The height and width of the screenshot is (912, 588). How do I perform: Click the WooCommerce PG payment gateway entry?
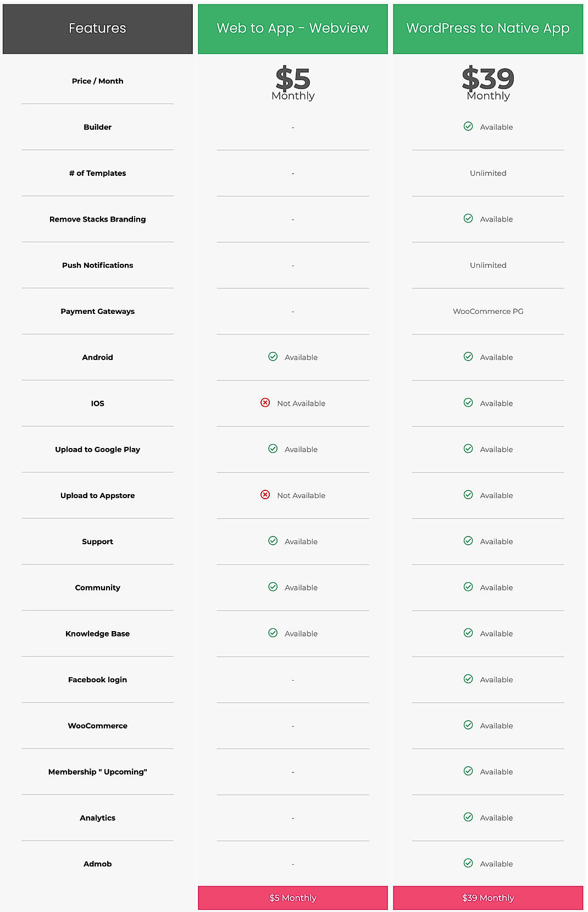[487, 311]
